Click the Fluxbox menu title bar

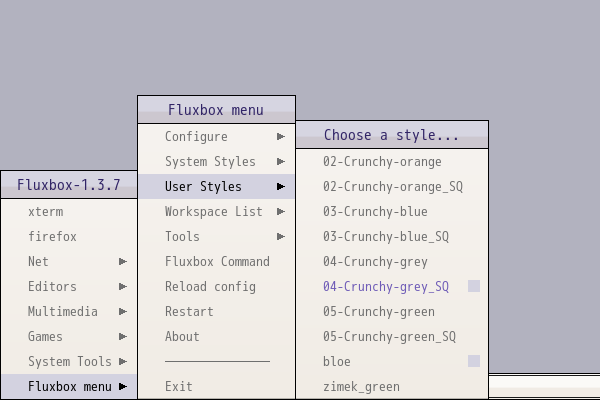point(217,110)
